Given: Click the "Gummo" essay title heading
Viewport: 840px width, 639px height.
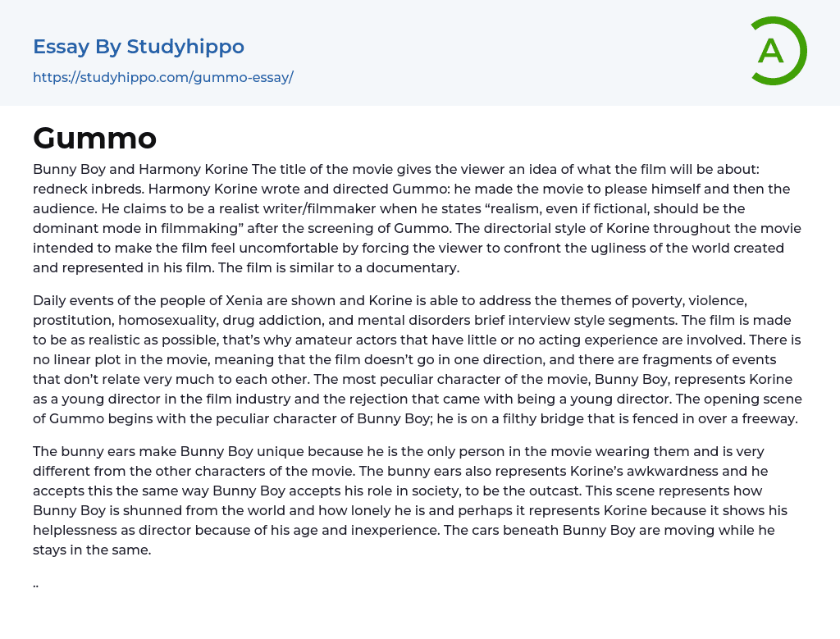Looking at the screenshot, I should pyautogui.click(x=94, y=138).
